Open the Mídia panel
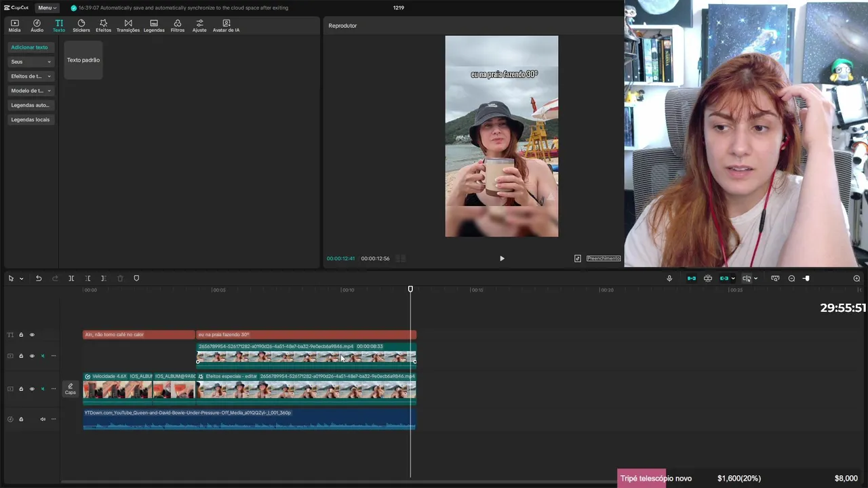This screenshot has height=488, width=868. coord(14,26)
